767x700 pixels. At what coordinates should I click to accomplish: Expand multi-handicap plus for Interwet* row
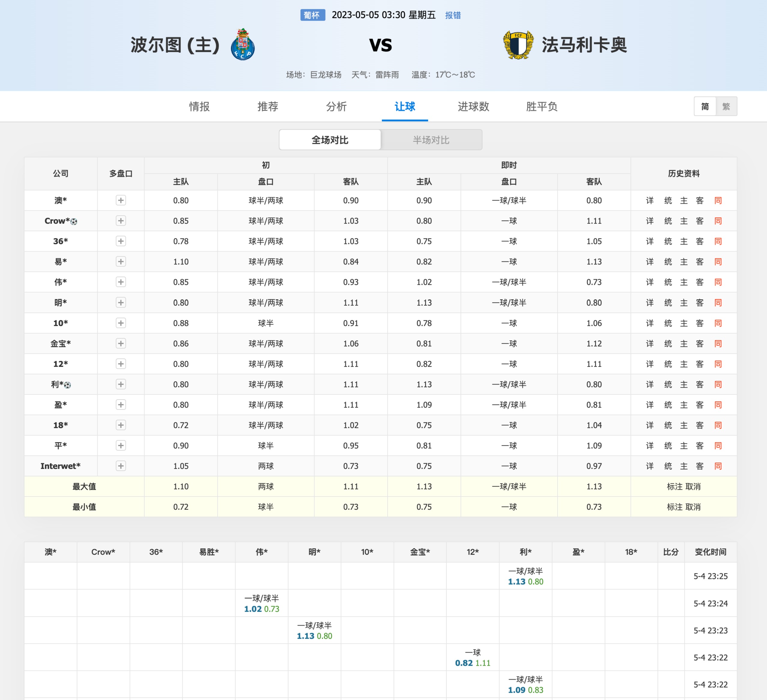[121, 466]
